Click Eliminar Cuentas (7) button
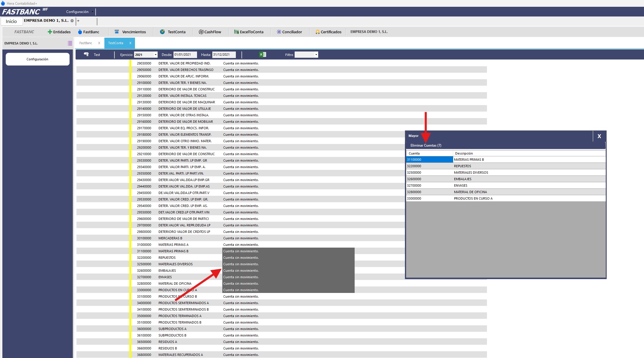The height and width of the screenshot is (358, 644). tap(426, 145)
